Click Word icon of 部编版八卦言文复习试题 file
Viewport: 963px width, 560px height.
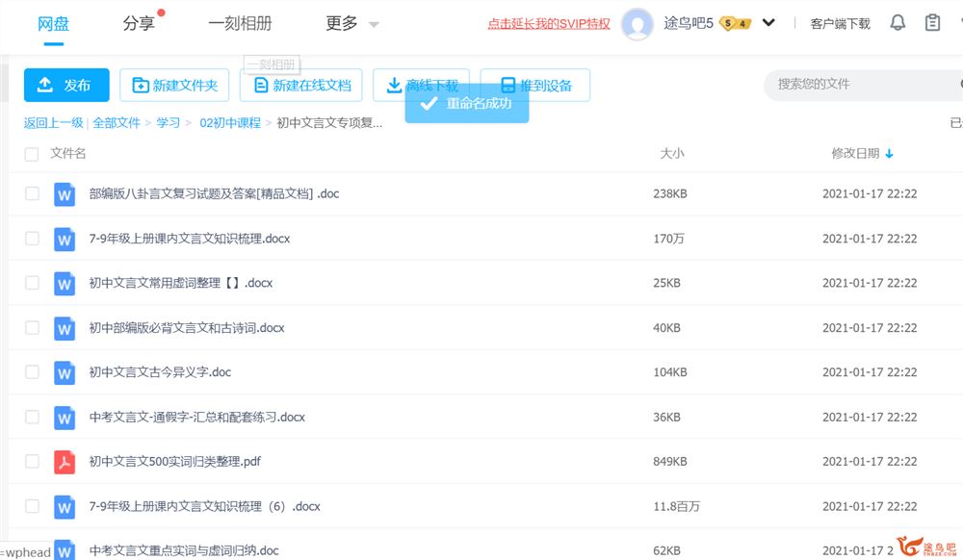[x=65, y=194]
